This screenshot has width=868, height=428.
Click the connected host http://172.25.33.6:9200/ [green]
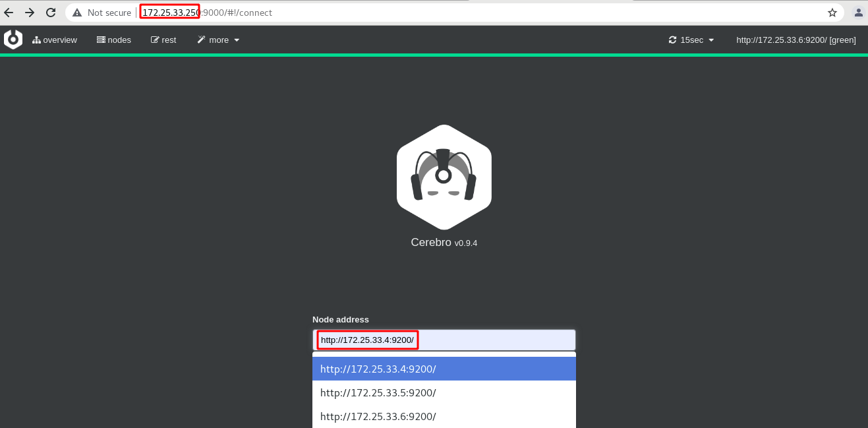(x=796, y=40)
